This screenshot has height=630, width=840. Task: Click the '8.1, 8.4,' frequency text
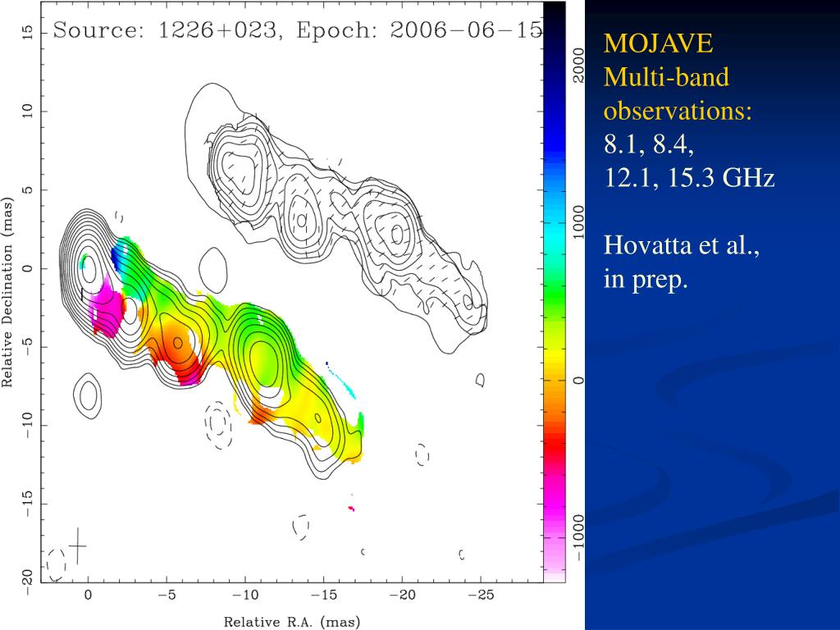point(649,144)
